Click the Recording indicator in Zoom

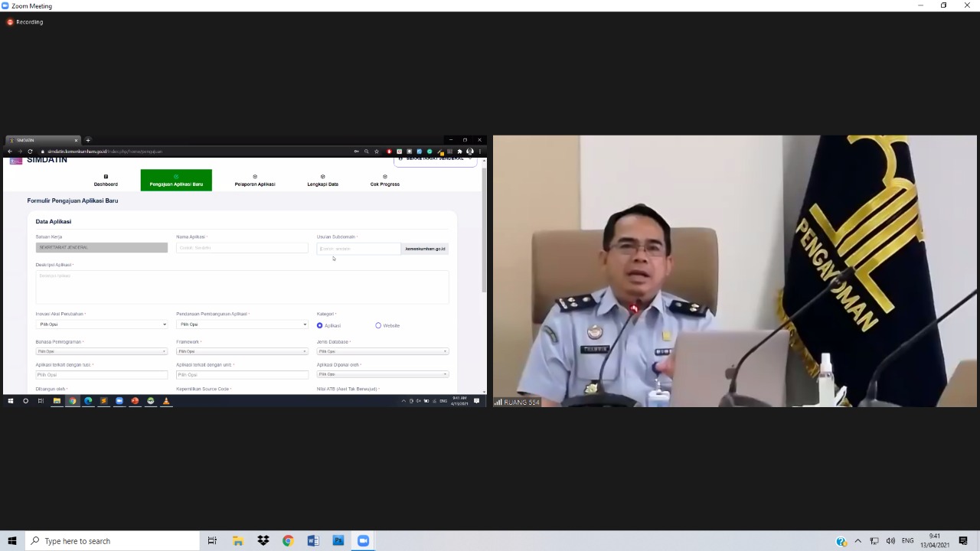24,22
